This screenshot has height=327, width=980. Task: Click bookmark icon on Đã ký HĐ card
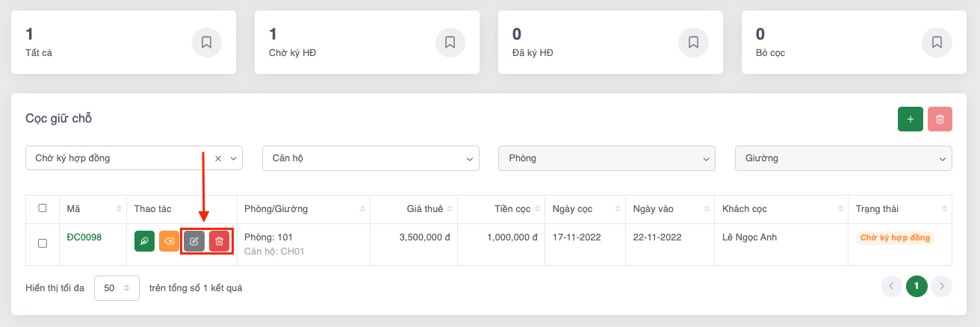[693, 43]
